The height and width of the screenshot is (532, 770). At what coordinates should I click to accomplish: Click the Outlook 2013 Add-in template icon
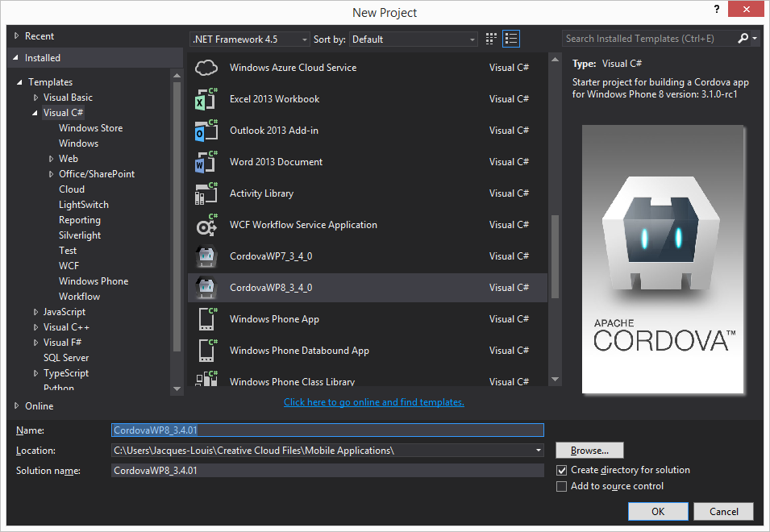click(x=206, y=131)
